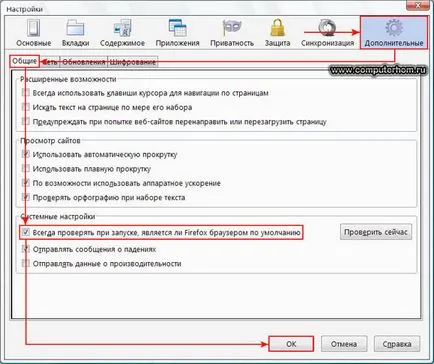Open the Вкладки settings panel
The height and width of the screenshot is (364, 434).
click(x=76, y=33)
